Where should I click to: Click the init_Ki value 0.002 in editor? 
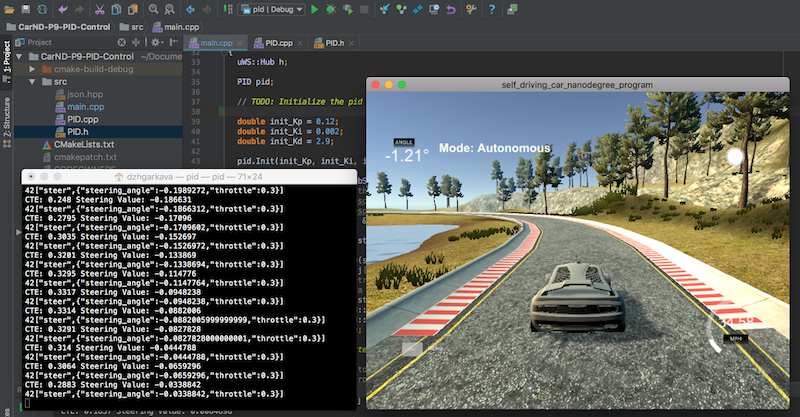(x=329, y=131)
